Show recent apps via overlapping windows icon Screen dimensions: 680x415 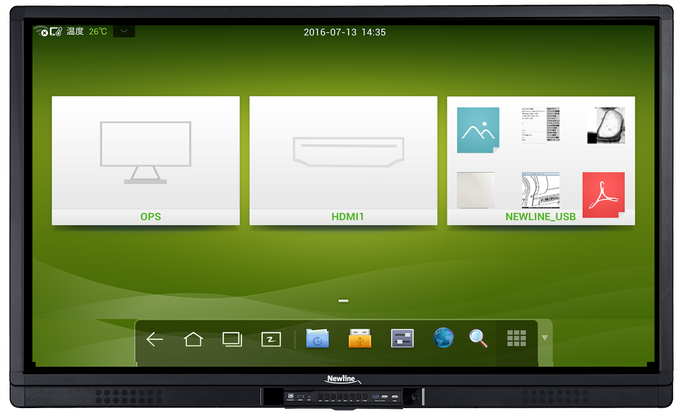pos(232,339)
